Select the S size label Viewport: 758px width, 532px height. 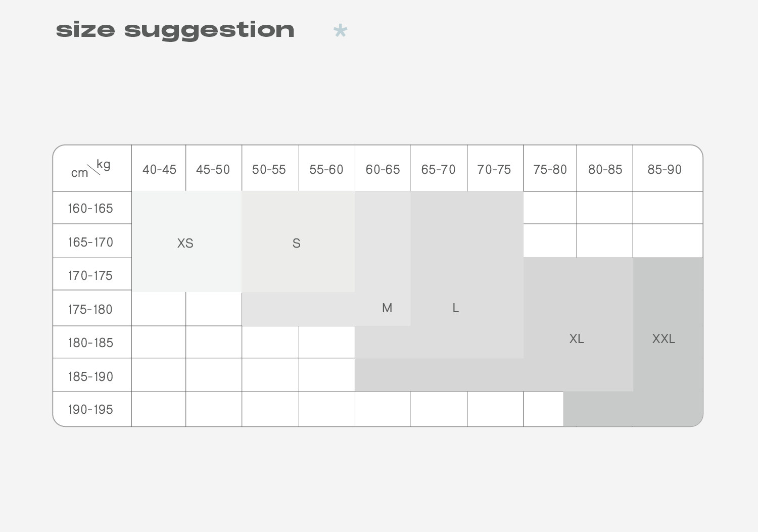(297, 243)
